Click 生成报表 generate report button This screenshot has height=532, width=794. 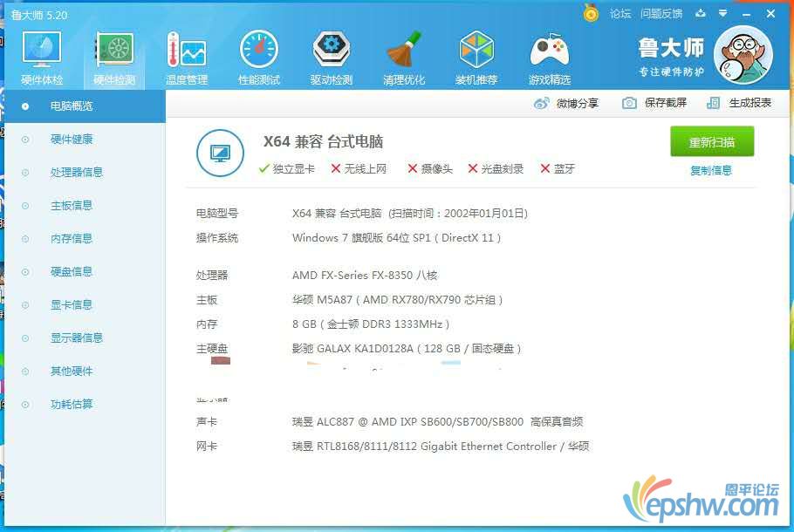[x=739, y=103]
